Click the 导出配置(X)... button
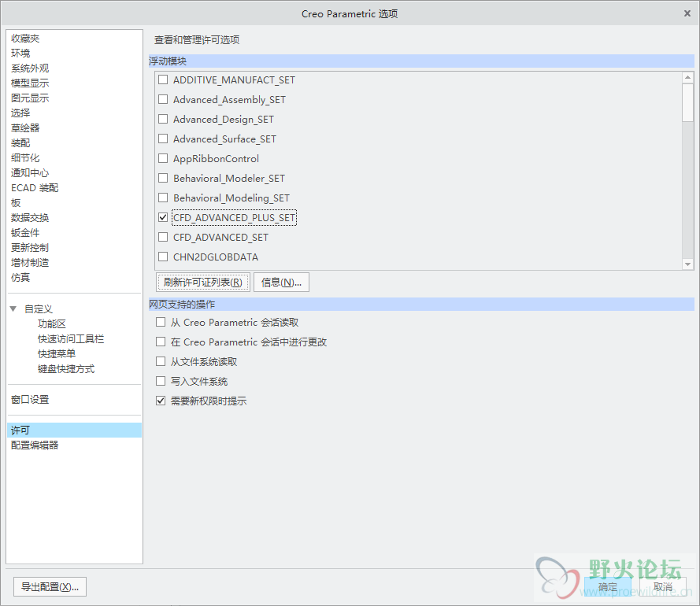 50,587
